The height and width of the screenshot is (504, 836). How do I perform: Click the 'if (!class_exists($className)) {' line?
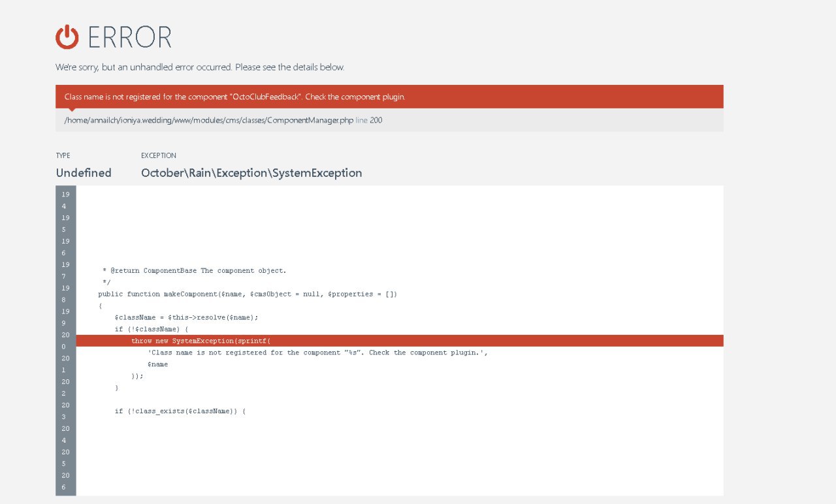[x=180, y=411]
